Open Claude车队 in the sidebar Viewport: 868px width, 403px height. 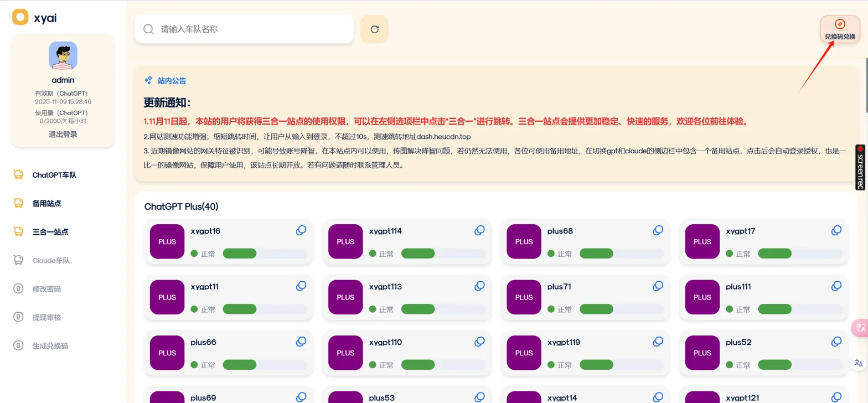[51, 260]
